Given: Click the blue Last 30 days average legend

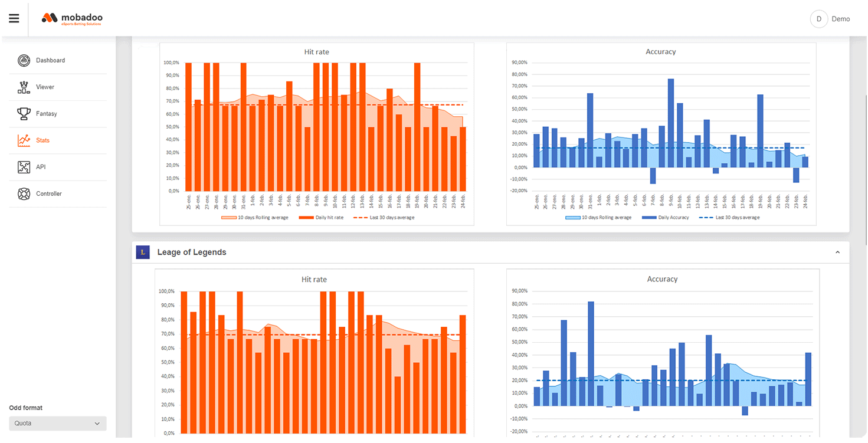Looking at the screenshot, I should (729, 218).
